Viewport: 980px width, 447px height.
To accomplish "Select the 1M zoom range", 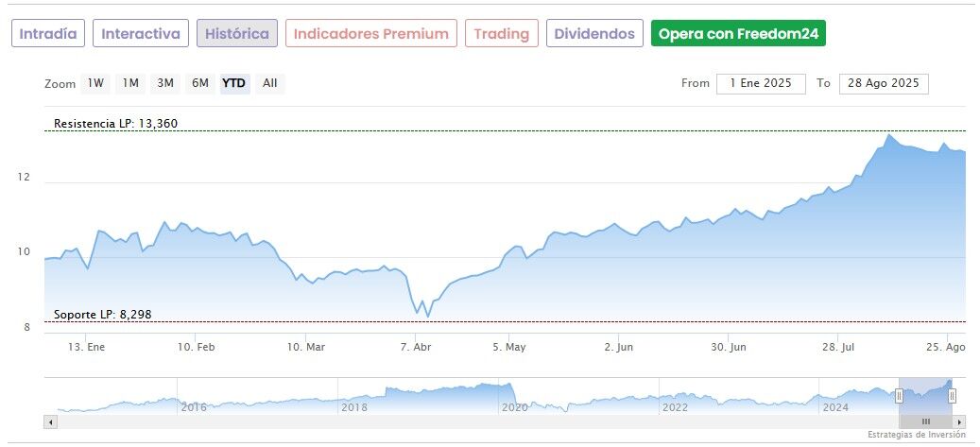I will [130, 83].
